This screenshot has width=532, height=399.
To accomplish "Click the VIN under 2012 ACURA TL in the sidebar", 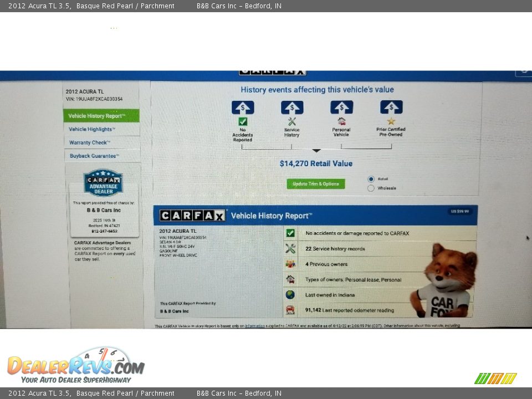I will point(94,99).
